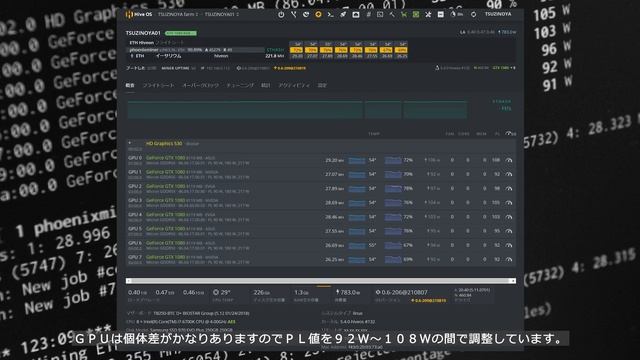The image size is (640, 360).
Task: Click the yellow version update link under the miner row
Action: tap(290, 68)
